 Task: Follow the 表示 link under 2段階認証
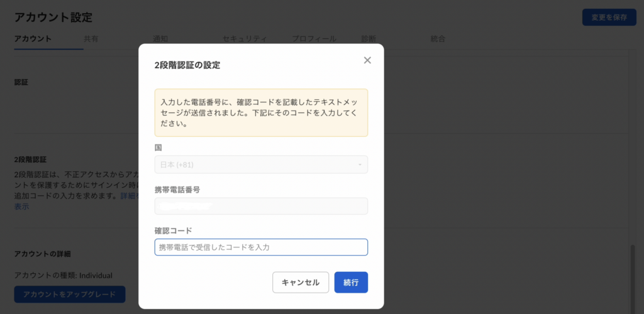coord(22,207)
